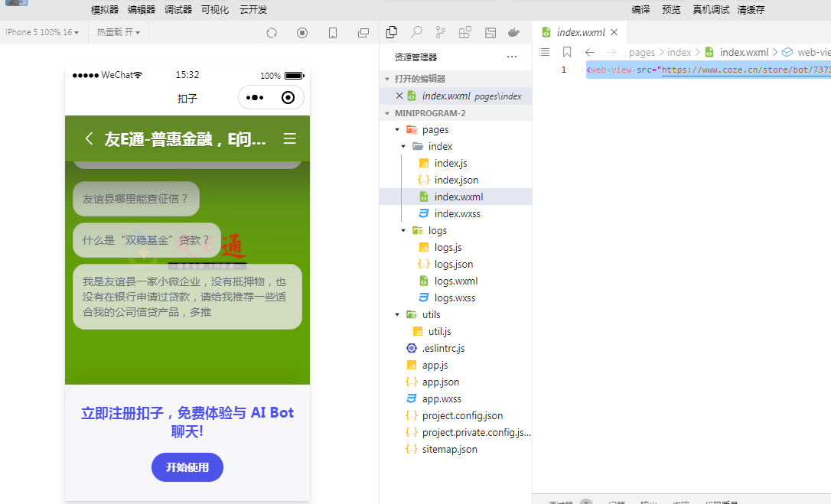Click the refresh simulator icon

[x=272, y=33]
